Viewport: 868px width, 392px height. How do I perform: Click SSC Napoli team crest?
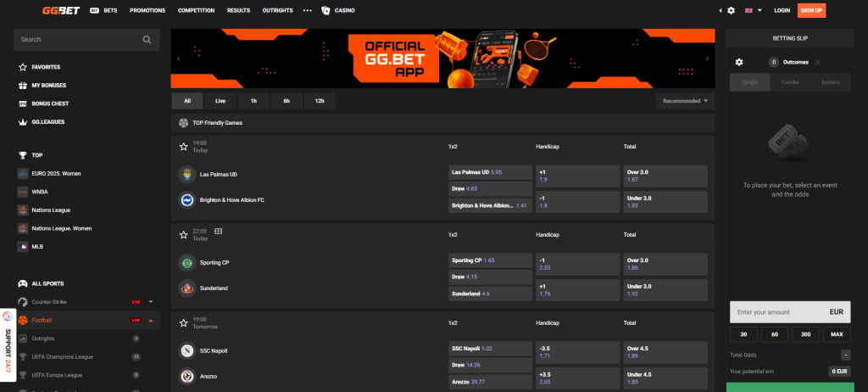pos(187,350)
